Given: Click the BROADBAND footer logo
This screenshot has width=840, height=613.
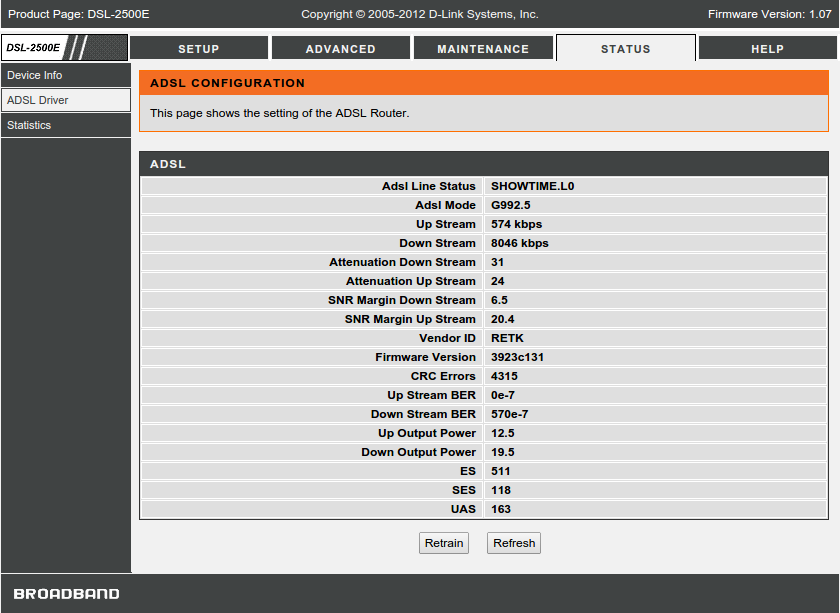Looking at the screenshot, I should click(66, 594).
